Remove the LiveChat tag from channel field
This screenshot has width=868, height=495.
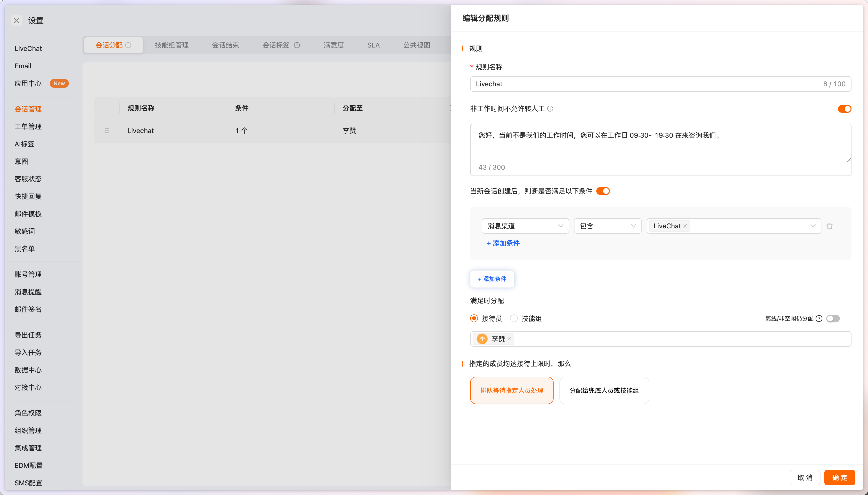point(685,226)
